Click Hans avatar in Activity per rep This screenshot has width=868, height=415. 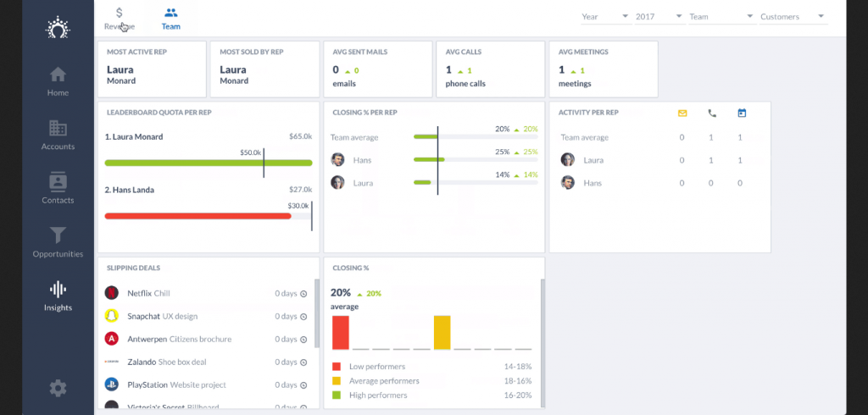click(567, 183)
